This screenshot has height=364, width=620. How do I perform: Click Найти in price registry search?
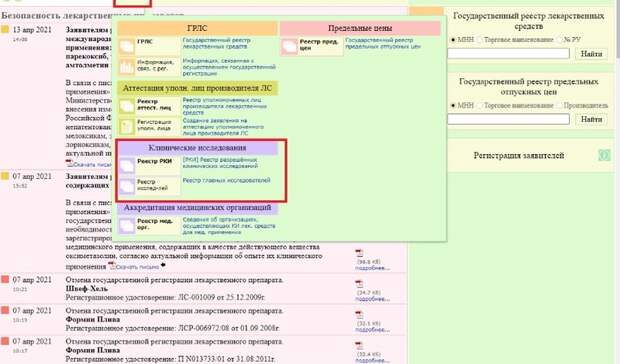(591, 119)
